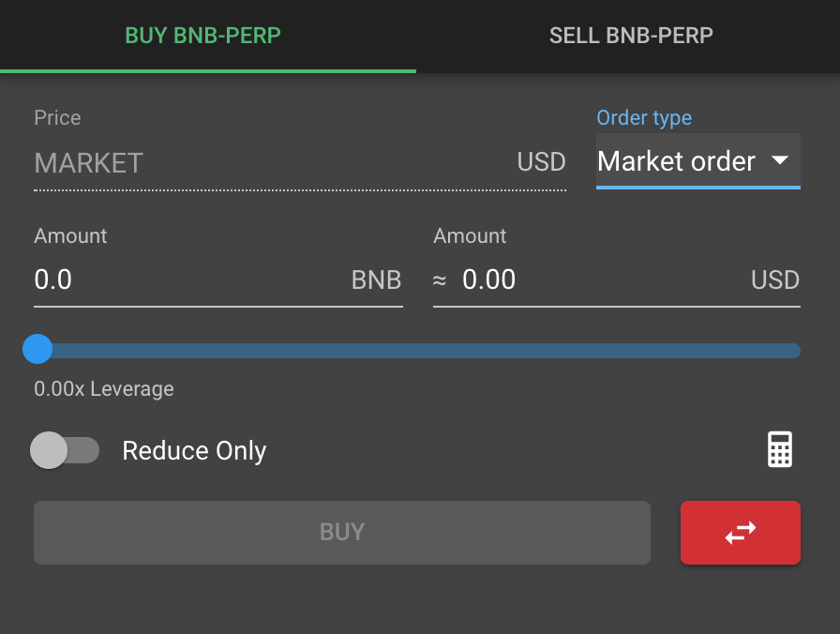This screenshot has width=840, height=634.
Task: Open the calculator icon
Action: point(779,449)
